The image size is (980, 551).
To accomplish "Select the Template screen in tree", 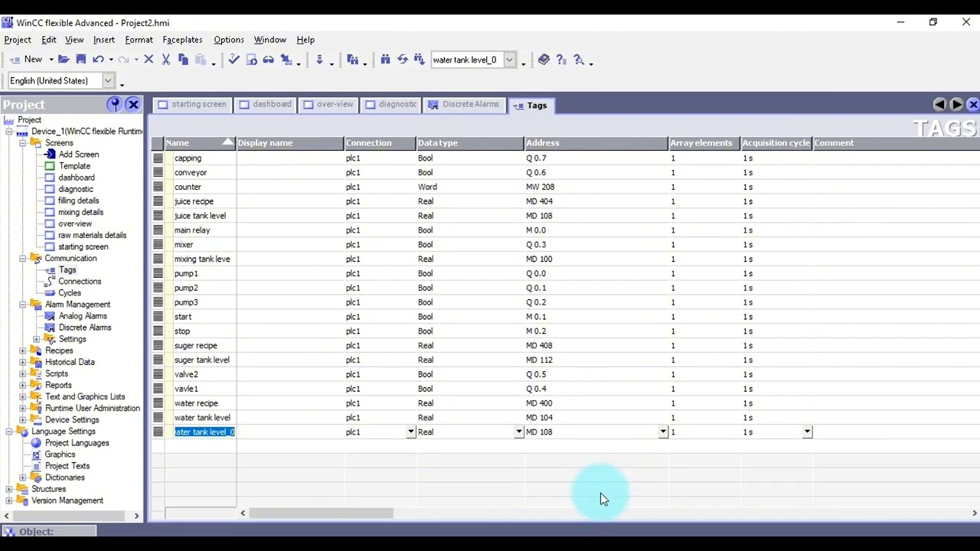I will 74,166.
